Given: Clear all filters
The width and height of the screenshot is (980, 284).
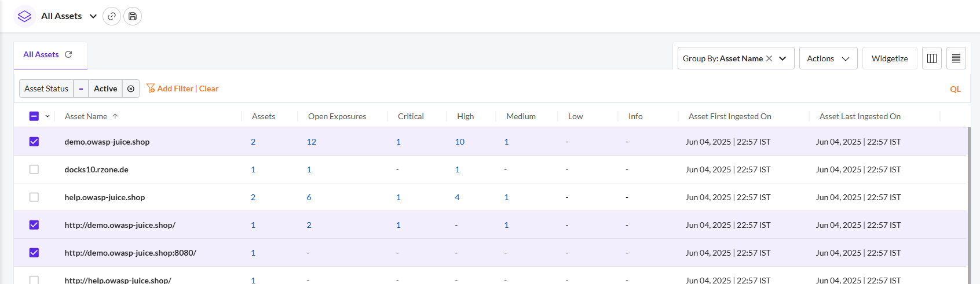Looking at the screenshot, I should 209,88.
